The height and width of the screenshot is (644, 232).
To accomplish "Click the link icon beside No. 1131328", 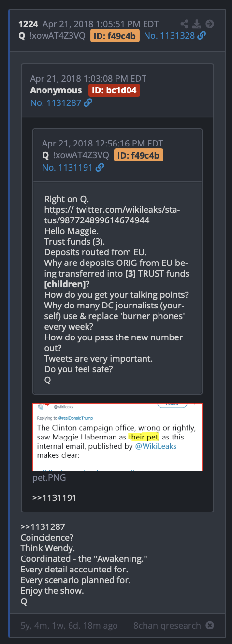I will [202, 35].
